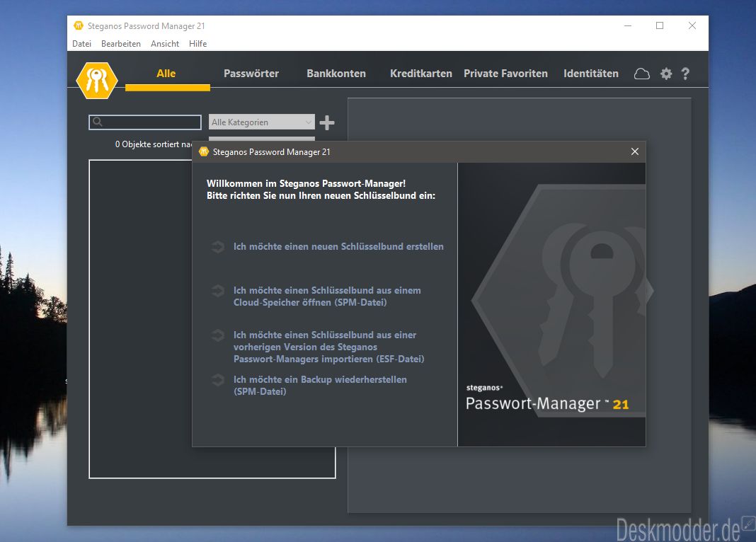The width and height of the screenshot is (756, 542).
Task: Open the 'Alle Kategorien' dropdown
Action: pyautogui.click(x=261, y=122)
